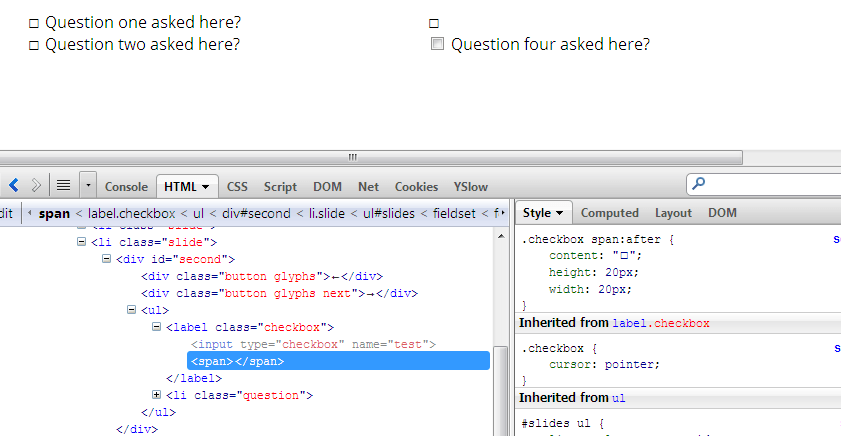Click the forward navigation arrow in Firebug
841x436 pixels.
pyautogui.click(x=37, y=185)
